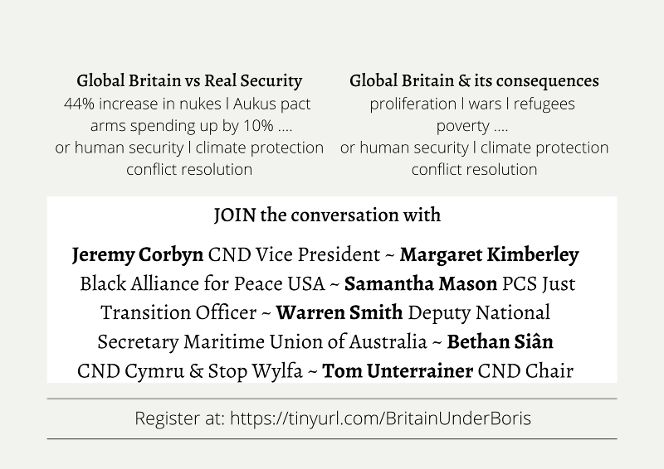Click the name Bethan Siân
This screenshot has height=469, width=664.
(x=500, y=342)
